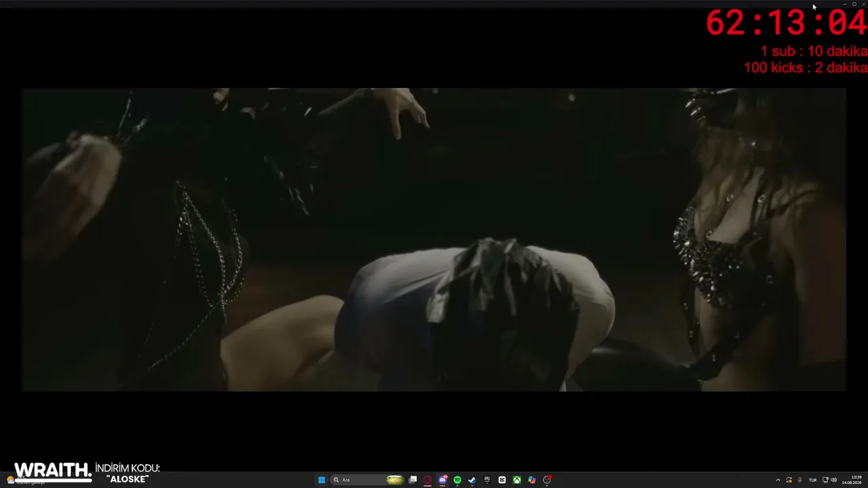Maximize the video window
Image resolution: width=868 pixels, height=488 pixels.
pyautogui.click(x=854, y=4)
